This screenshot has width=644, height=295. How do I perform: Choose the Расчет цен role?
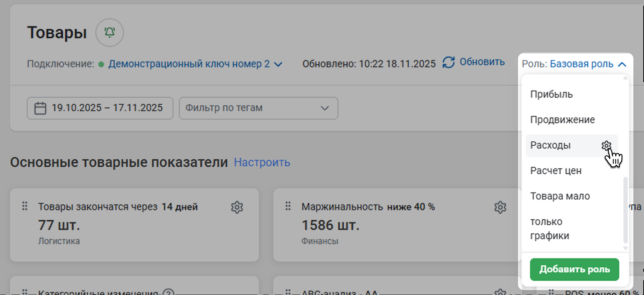coord(556,171)
